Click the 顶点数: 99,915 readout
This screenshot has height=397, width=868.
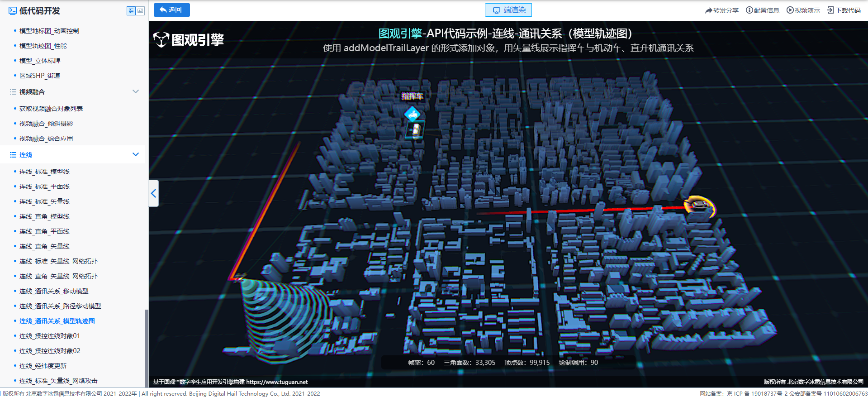527,363
